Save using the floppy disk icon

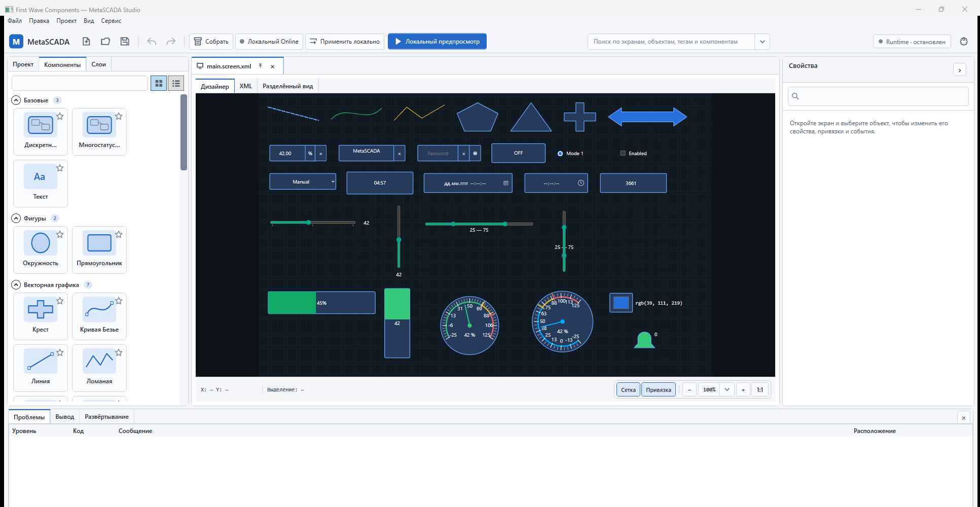(x=125, y=42)
